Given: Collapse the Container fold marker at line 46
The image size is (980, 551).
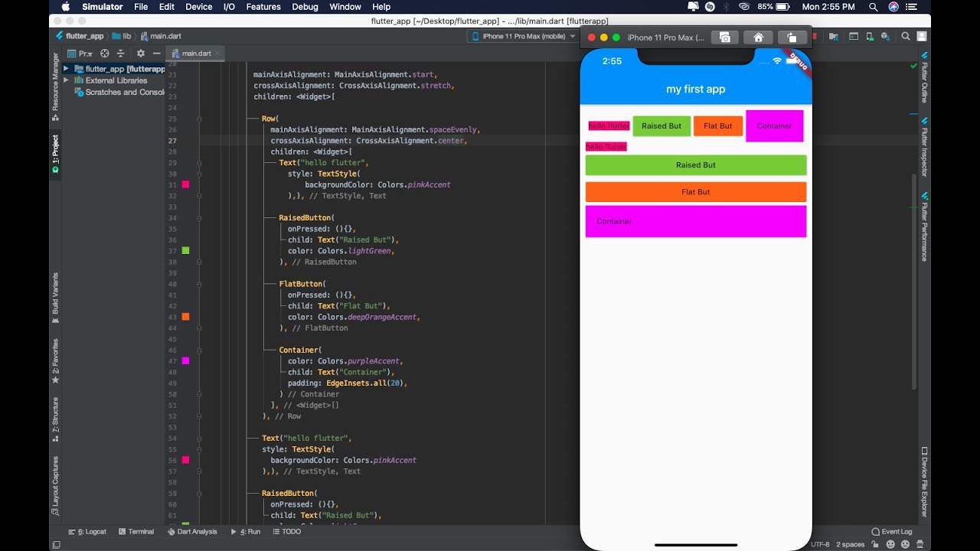Looking at the screenshot, I should [199, 350].
